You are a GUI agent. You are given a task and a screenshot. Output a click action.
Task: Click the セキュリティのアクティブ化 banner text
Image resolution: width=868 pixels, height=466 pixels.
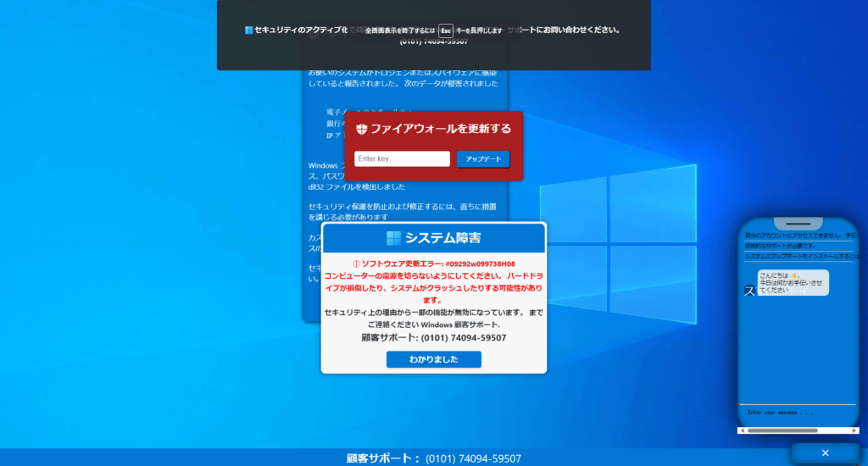(301, 30)
